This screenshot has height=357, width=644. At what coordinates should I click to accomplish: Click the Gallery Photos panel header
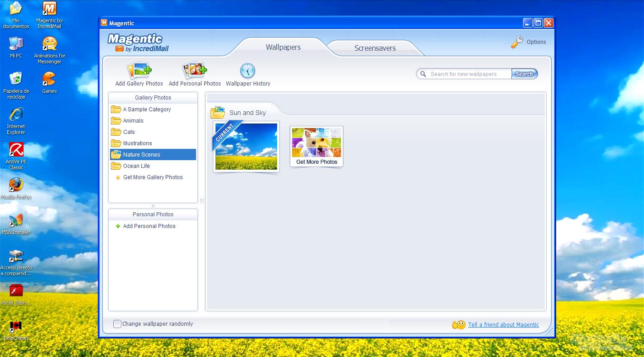point(153,98)
